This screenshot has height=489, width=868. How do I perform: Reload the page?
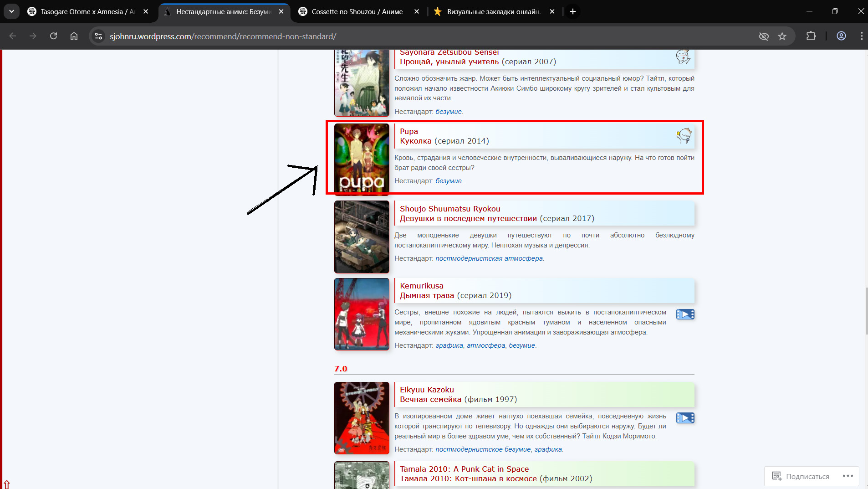point(53,36)
